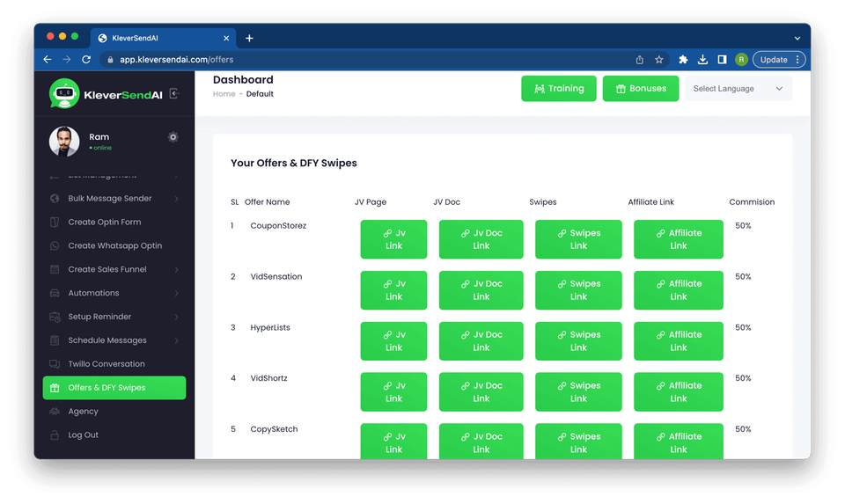Screen dimensions: 845x504
Task: Open CouponStorez Affiliate Link
Action: [679, 239]
